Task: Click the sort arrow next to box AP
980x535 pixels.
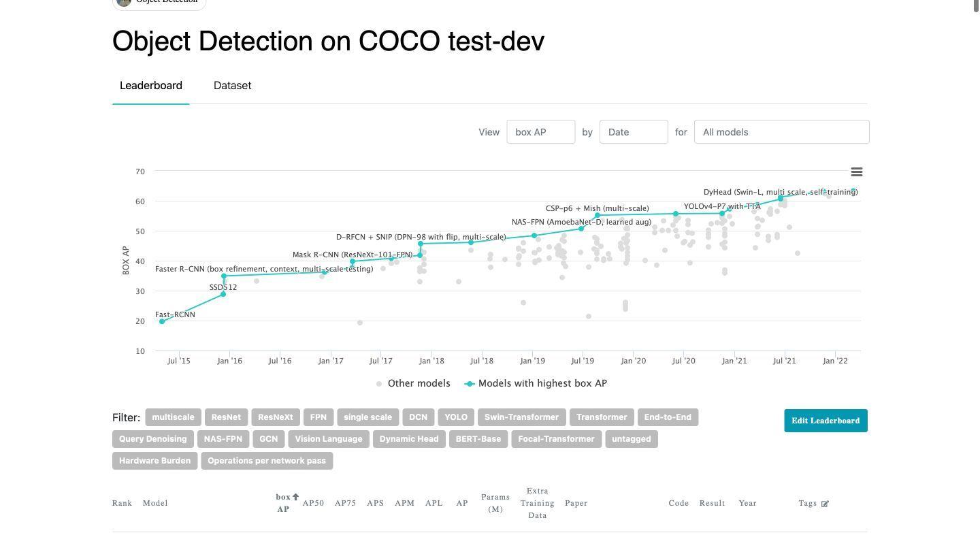Action: tap(296, 498)
